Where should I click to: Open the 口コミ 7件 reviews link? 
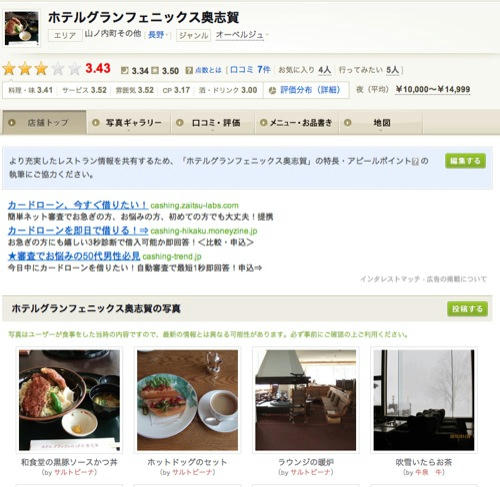pos(250,70)
